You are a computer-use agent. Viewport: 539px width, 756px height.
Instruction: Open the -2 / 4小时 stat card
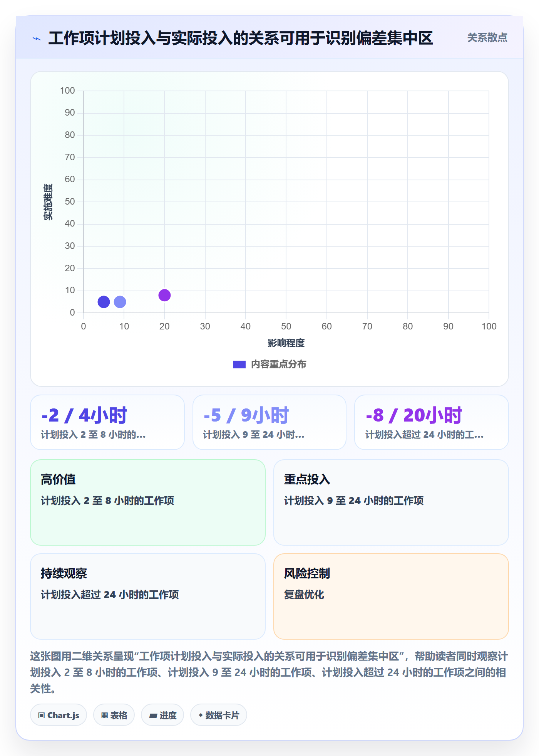[107, 422]
